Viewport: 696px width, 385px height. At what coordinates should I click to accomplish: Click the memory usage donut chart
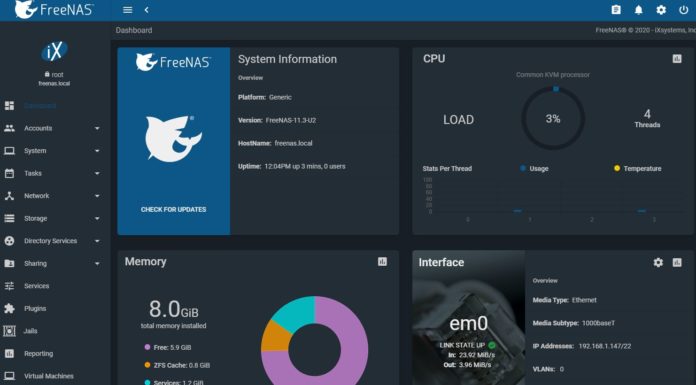(x=315, y=341)
